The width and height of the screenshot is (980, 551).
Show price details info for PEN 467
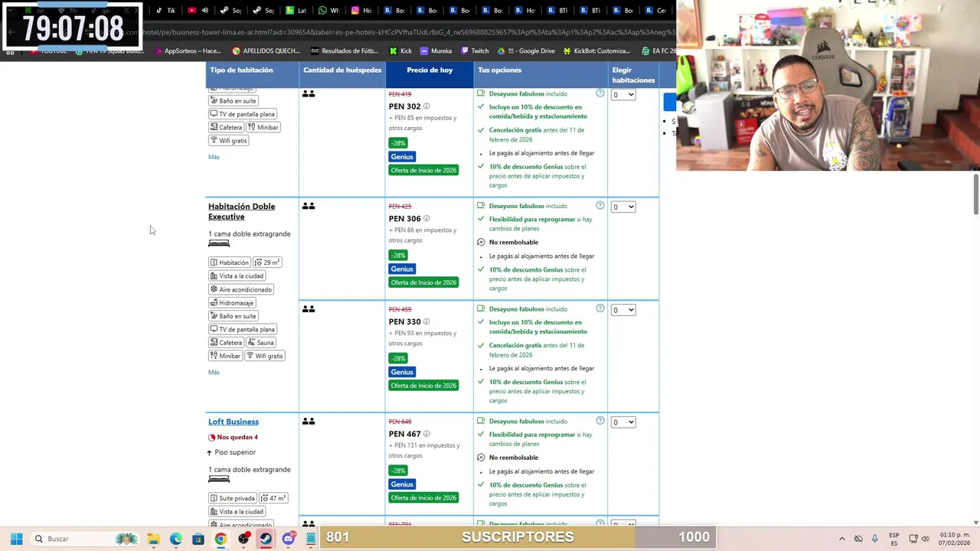(426, 434)
